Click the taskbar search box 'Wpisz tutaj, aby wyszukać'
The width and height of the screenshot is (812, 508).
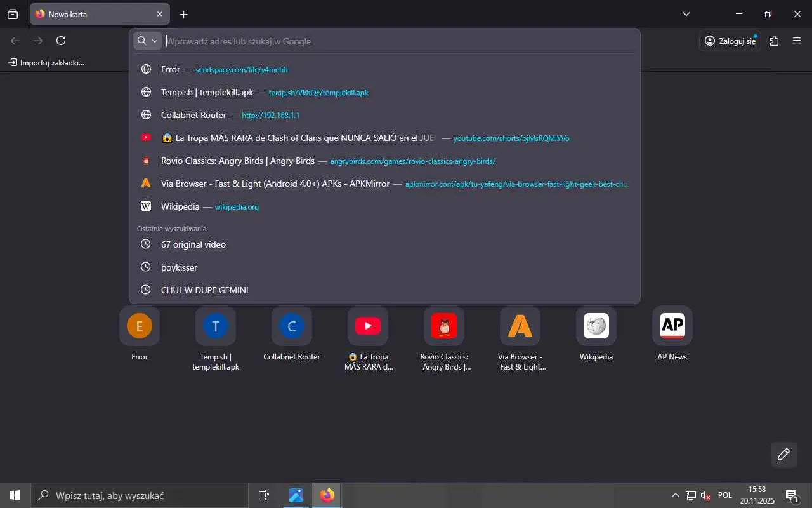(x=140, y=495)
